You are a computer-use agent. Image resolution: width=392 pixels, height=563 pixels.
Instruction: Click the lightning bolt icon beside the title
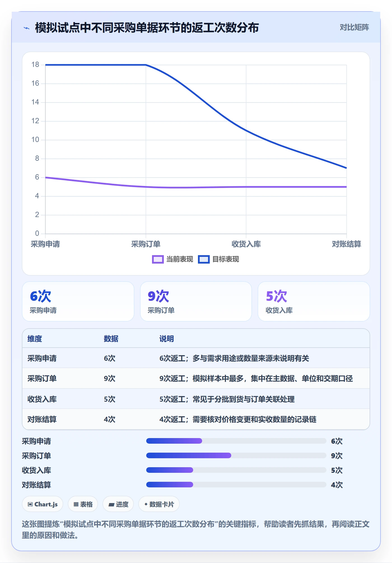tap(27, 28)
